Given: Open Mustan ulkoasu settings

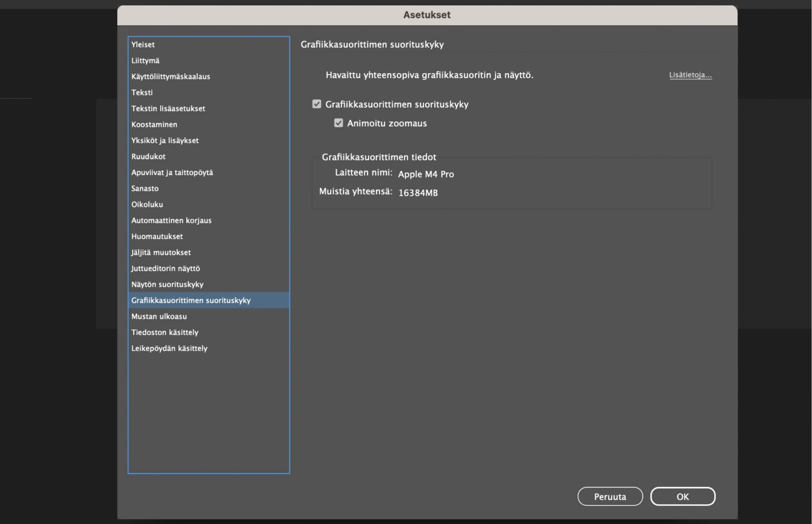Looking at the screenshot, I should pos(159,316).
